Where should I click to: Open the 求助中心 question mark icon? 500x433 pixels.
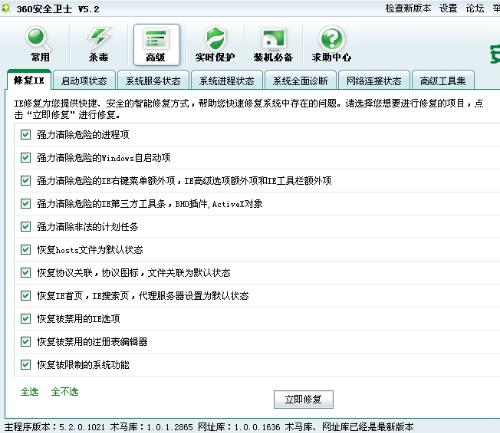tap(332, 45)
